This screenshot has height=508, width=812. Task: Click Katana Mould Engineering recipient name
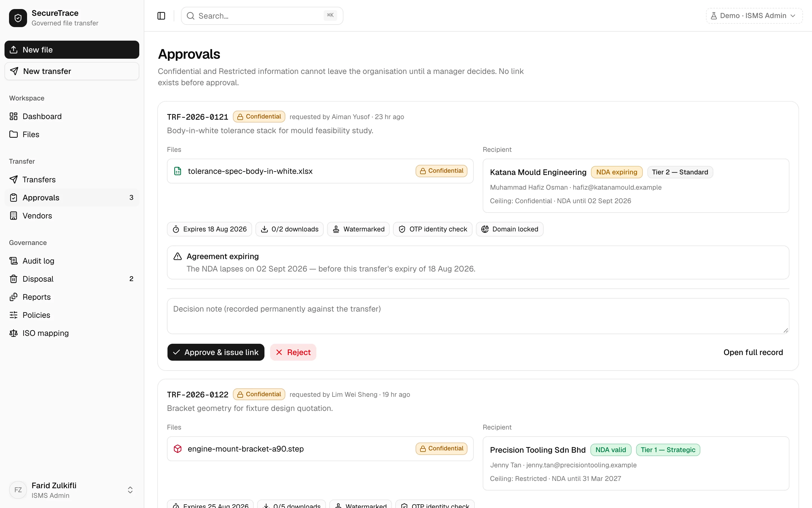538,172
